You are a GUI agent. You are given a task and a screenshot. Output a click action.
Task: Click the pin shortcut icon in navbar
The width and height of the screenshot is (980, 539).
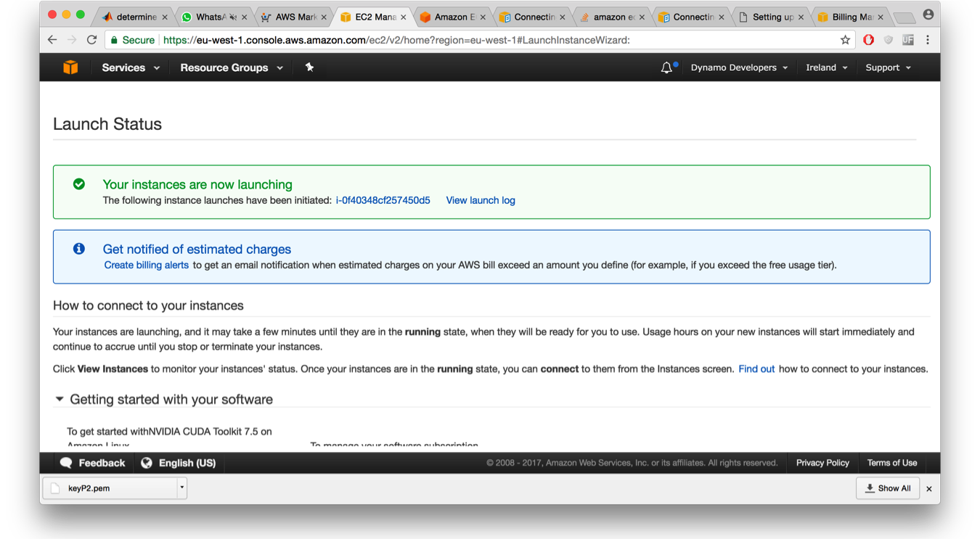coord(309,67)
